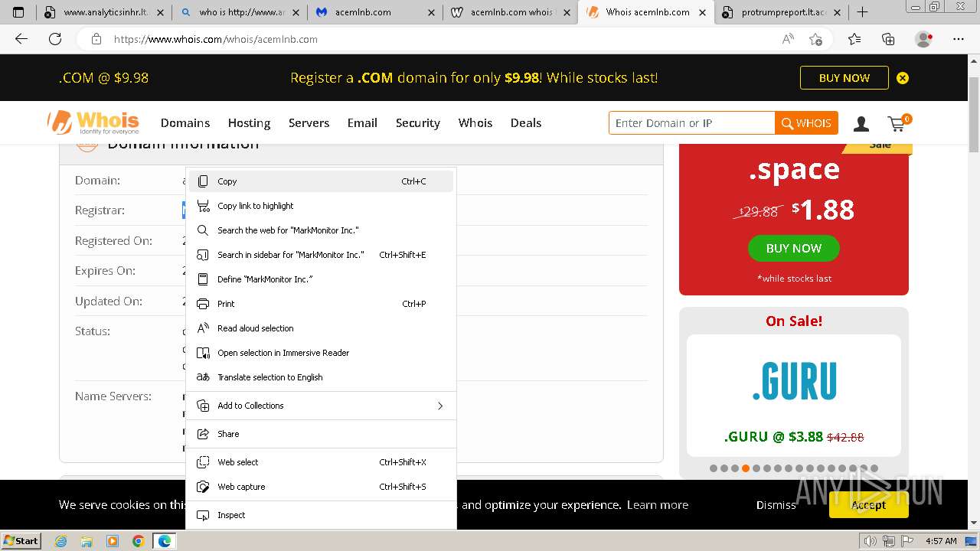Choose Share in the context menu

tap(321, 434)
